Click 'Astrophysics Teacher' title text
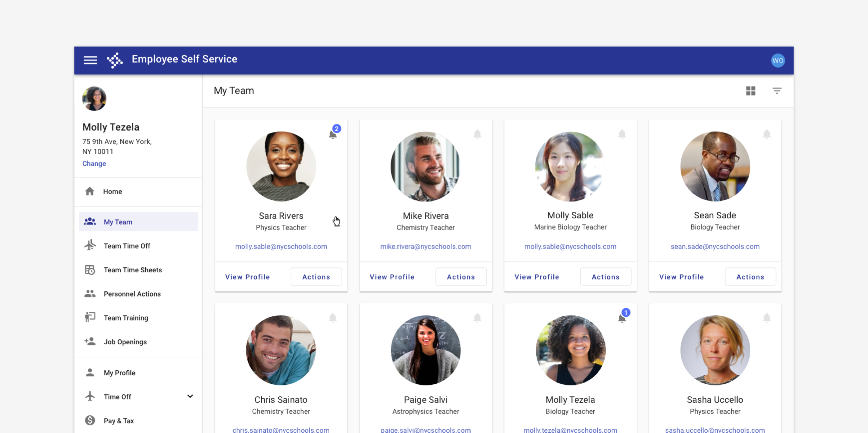Viewport: 868px width, 433px height. (426, 411)
